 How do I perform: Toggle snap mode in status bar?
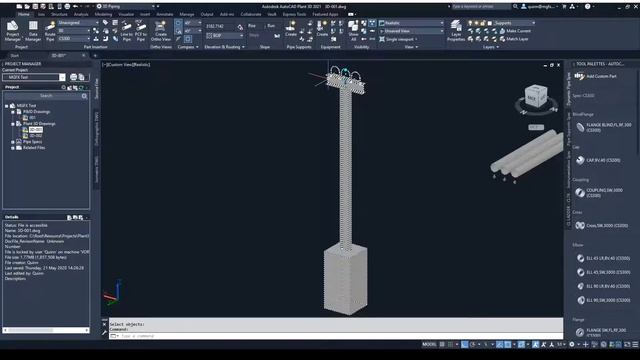point(450,344)
